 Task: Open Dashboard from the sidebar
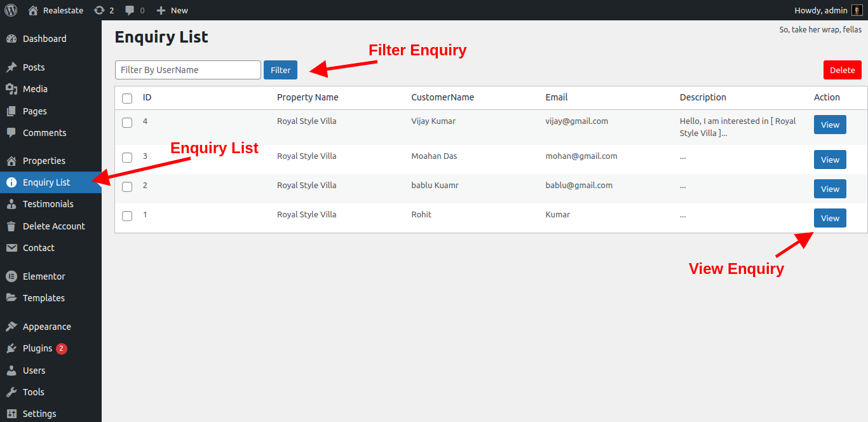44,39
